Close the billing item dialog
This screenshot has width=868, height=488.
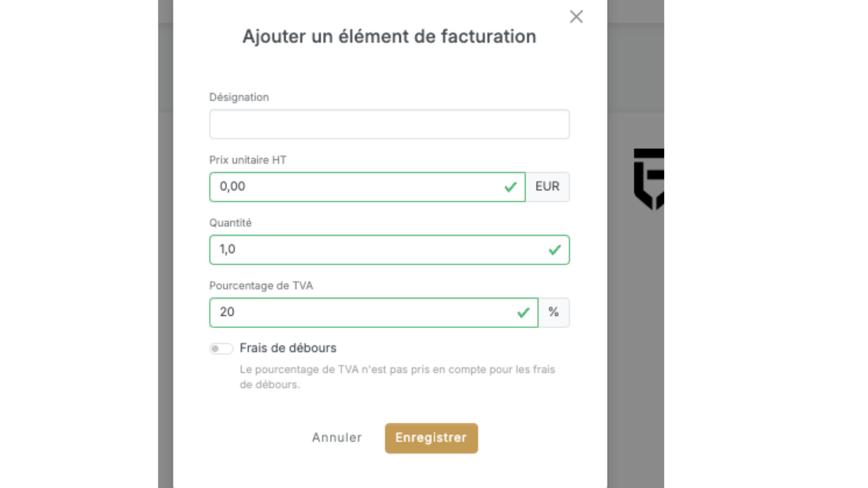tap(576, 17)
